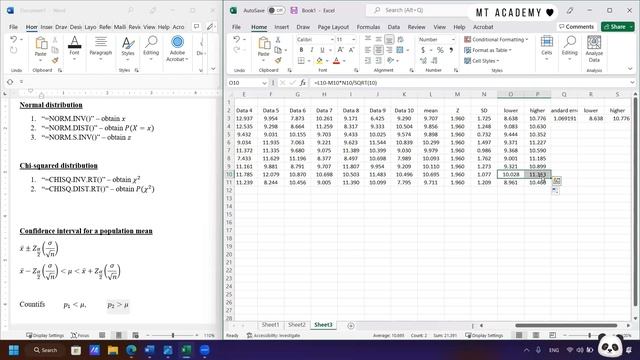640x360 pixels.
Task: Click Excel's Percent Style icon
Action: point(440,50)
